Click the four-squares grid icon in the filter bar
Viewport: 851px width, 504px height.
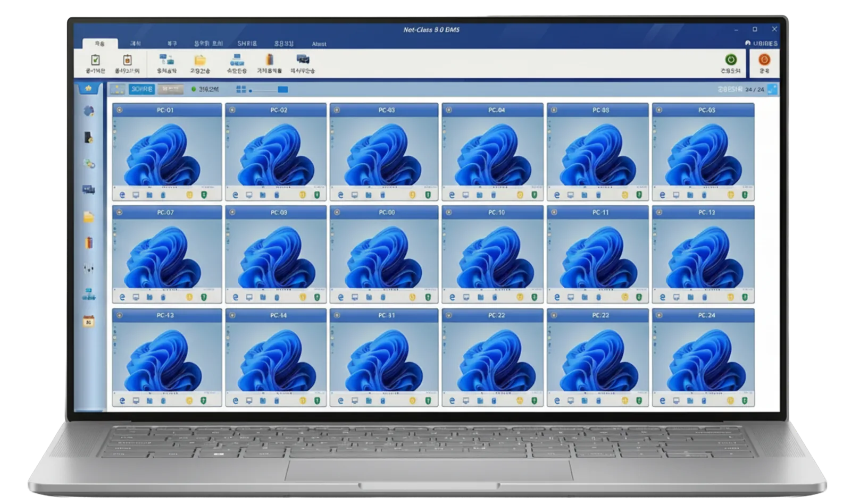click(x=241, y=89)
